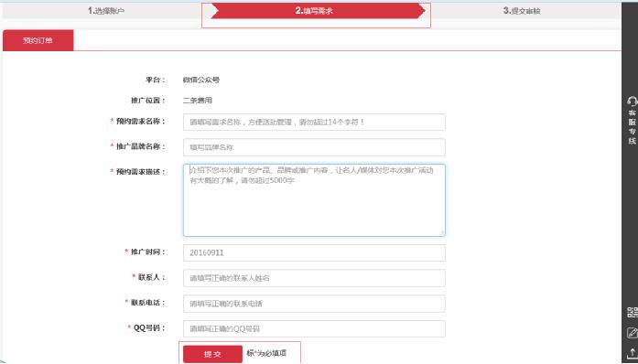Open the 客服专线 headset icon in sidebar
Screen dimensions: 638x364
pyautogui.click(x=632, y=101)
